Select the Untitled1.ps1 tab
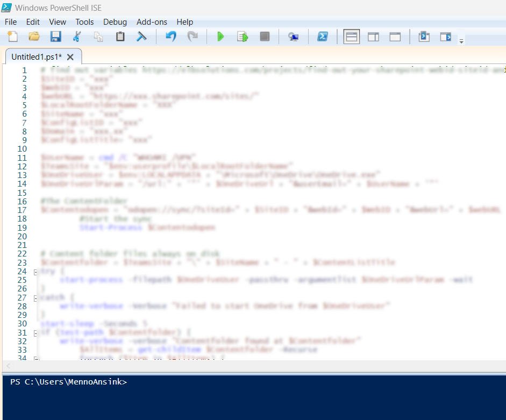This screenshot has height=420, width=506. pyautogui.click(x=37, y=57)
